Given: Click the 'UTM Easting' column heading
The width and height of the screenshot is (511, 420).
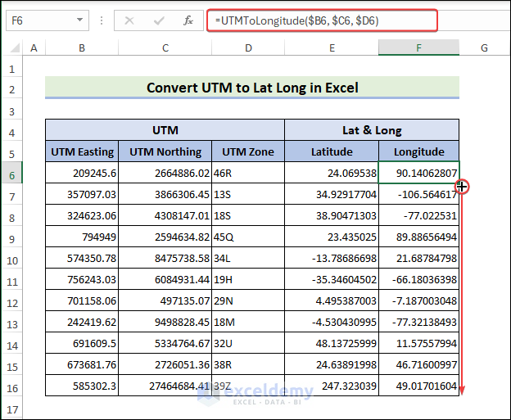Looking at the screenshot, I should click(82, 151).
